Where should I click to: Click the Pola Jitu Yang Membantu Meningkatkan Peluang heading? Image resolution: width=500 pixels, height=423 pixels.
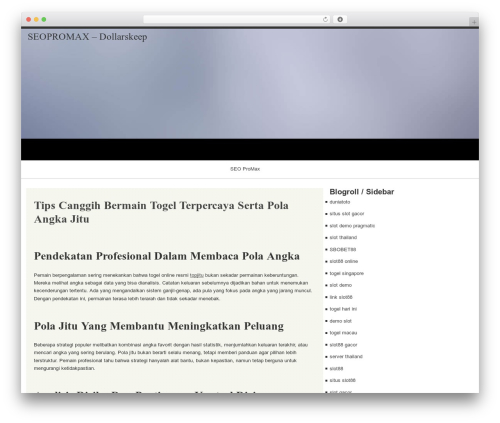tap(159, 326)
